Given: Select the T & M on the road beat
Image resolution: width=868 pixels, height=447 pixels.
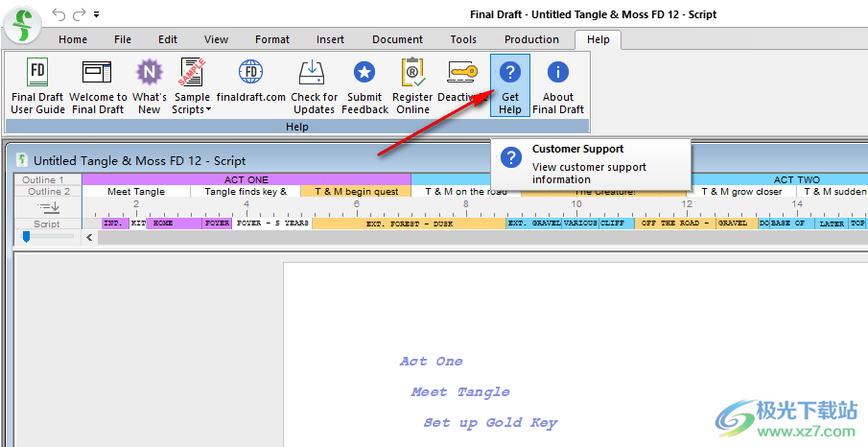Looking at the screenshot, I should 465,191.
